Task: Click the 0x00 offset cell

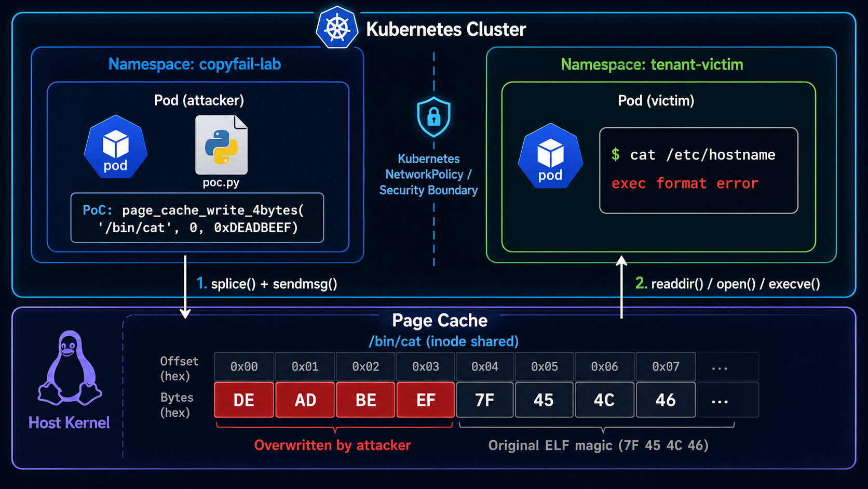Action: tap(244, 367)
